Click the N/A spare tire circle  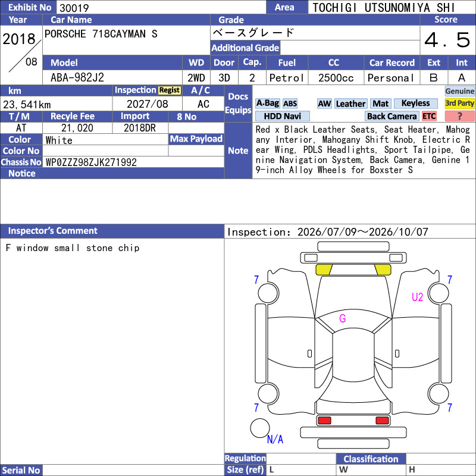coord(260,428)
